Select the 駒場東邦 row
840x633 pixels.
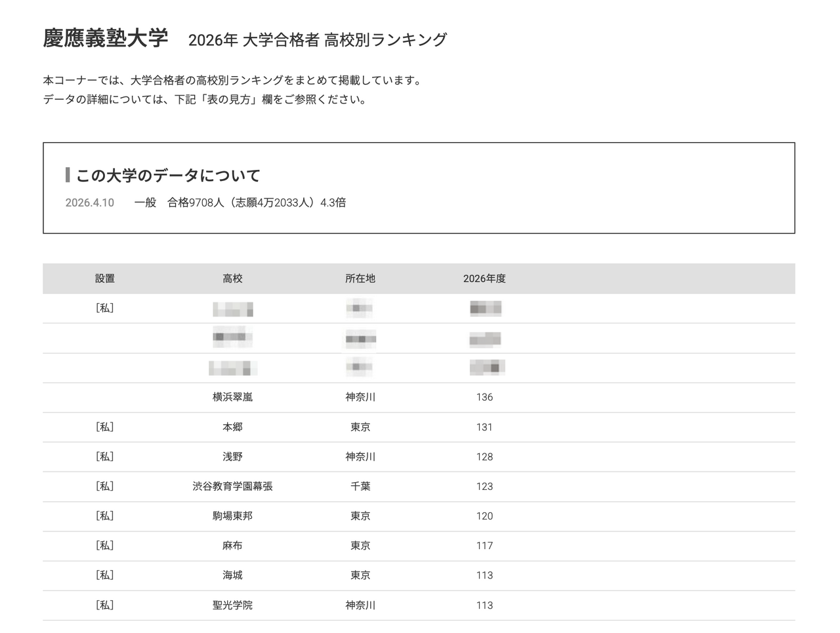[232, 516]
